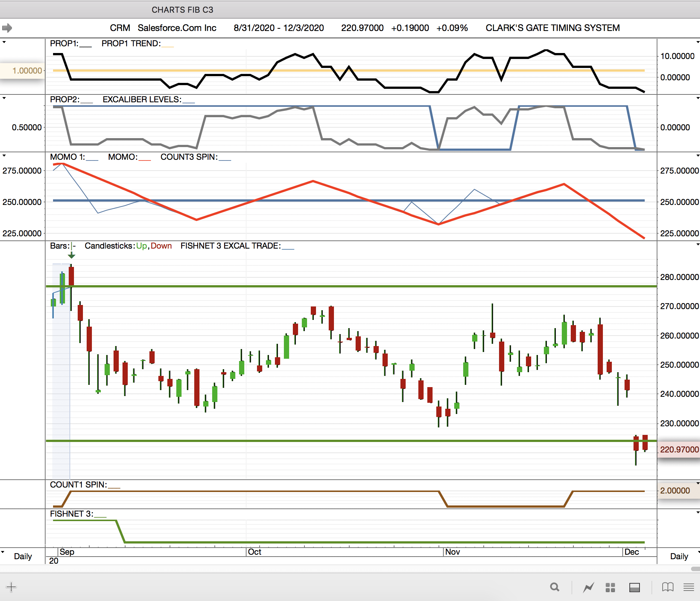Click the Salesforce.Com Inc company name
This screenshot has height=601, width=700.
[x=177, y=28]
